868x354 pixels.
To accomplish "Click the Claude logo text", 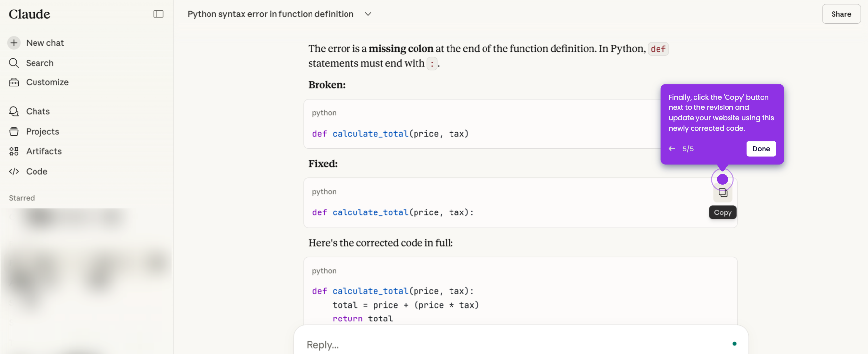I will 30,14.
